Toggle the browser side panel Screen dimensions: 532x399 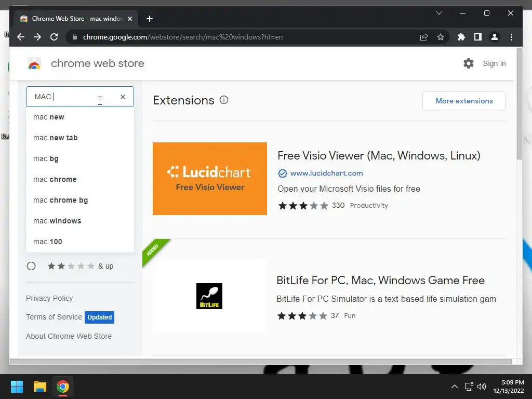478,37
